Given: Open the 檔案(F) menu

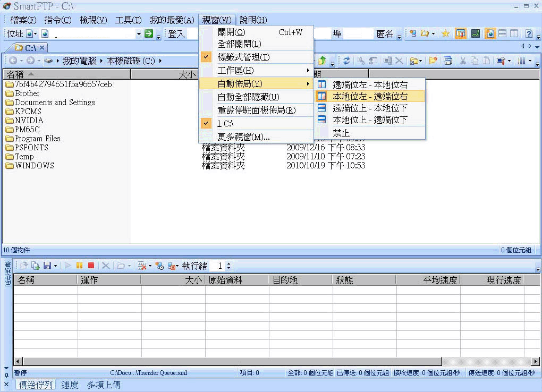Looking at the screenshot, I should pyautogui.click(x=23, y=20).
